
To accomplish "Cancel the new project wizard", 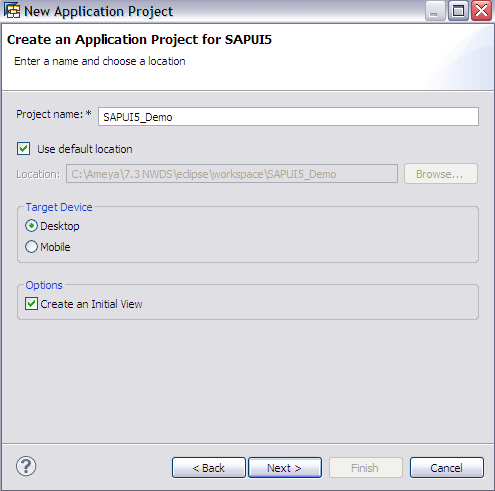I will [x=447, y=468].
